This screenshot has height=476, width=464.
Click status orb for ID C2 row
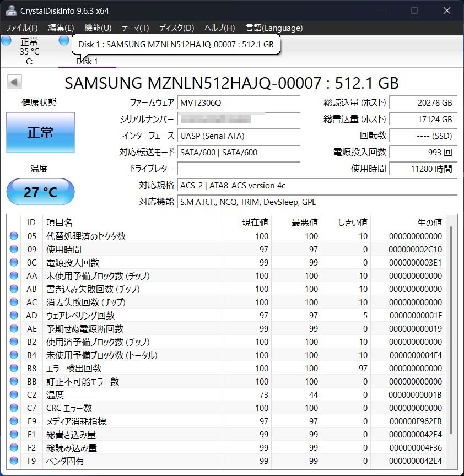click(x=14, y=394)
